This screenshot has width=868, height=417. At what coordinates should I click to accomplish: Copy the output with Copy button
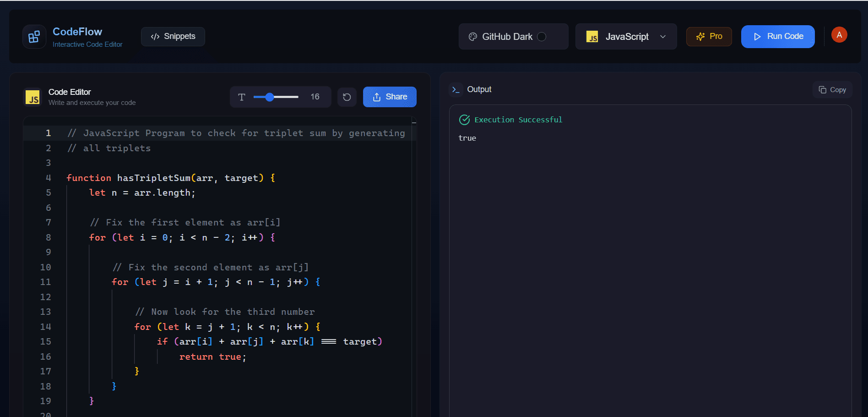click(832, 90)
